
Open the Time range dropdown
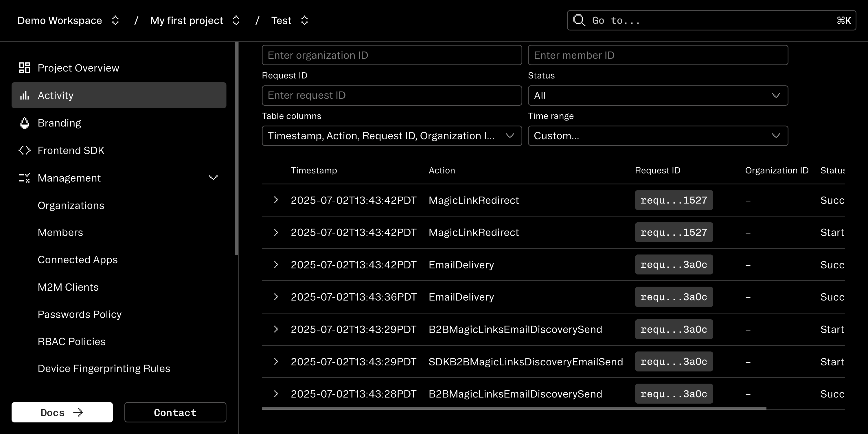click(658, 135)
